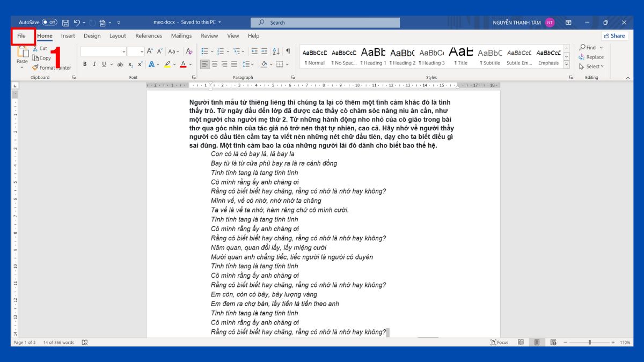Viewport: 644px width, 362px height.
Task: Switch to the Design tab
Action: click(x=92, y=36)
